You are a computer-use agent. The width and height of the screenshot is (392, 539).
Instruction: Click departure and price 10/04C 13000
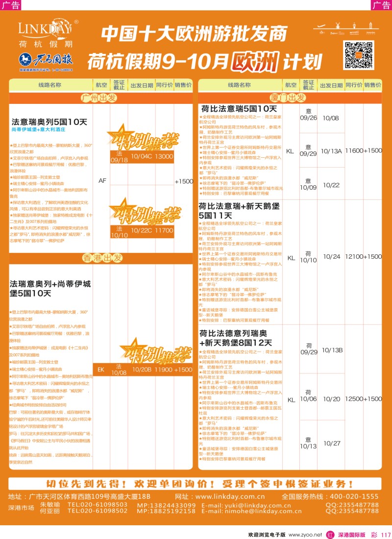[x=152, y=156]
